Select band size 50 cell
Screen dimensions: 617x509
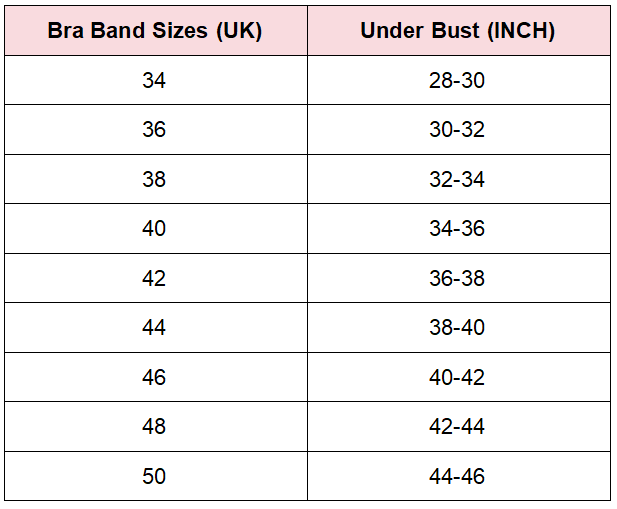point(154,476)
